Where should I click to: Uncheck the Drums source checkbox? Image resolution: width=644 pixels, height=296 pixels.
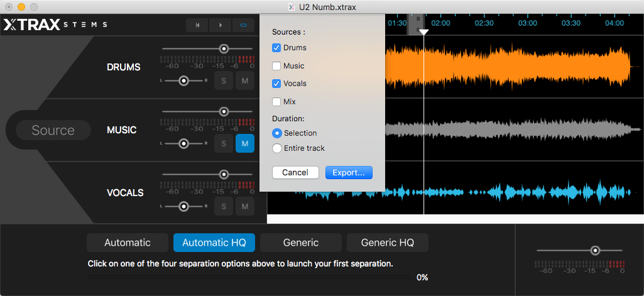click(276, 48)
